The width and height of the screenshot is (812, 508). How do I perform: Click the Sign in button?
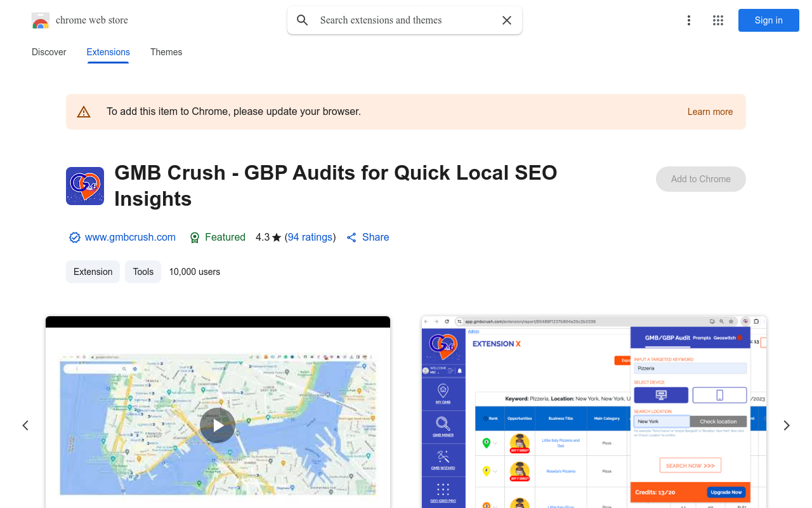(x=768, y=20)
